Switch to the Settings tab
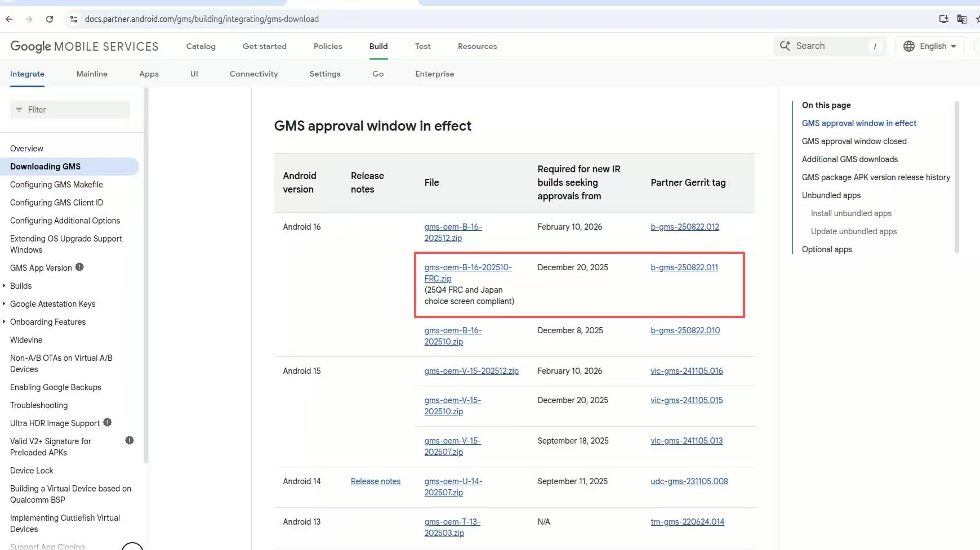 point(325,74)
